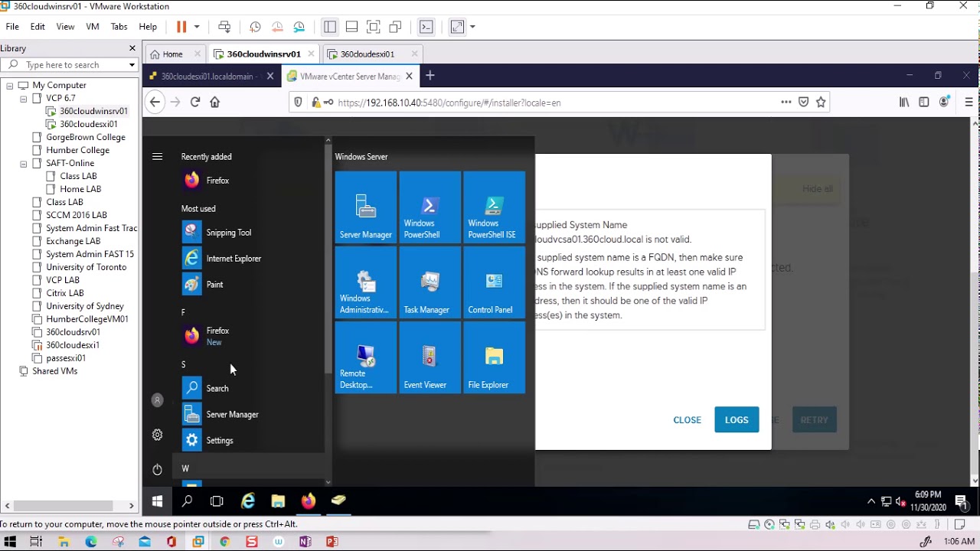Open the Event Viewer tile

(430, 357)
